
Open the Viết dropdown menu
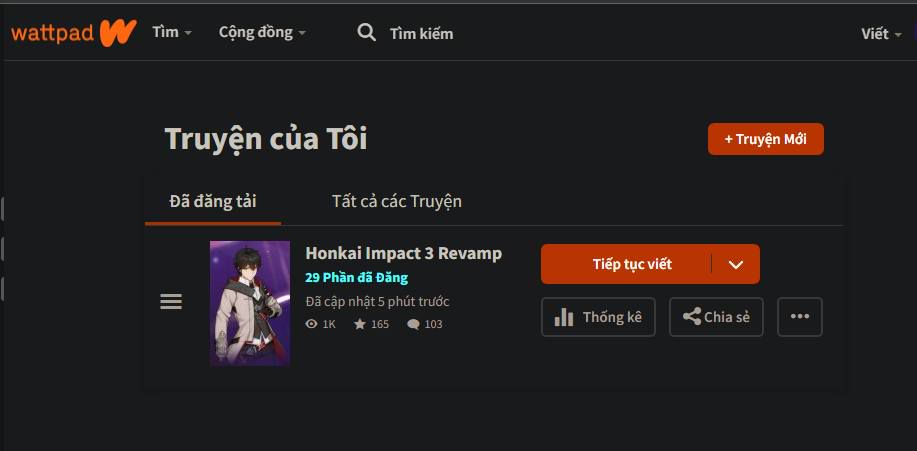(x=881, y=34)
